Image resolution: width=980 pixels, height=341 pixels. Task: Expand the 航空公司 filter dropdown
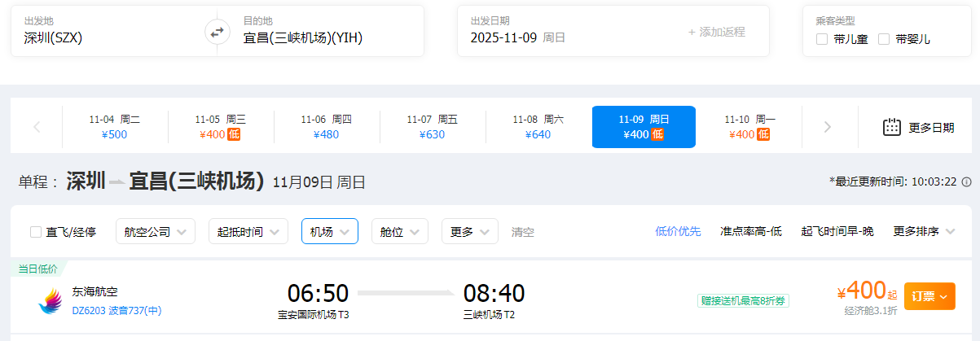click(x=156, y=232)
